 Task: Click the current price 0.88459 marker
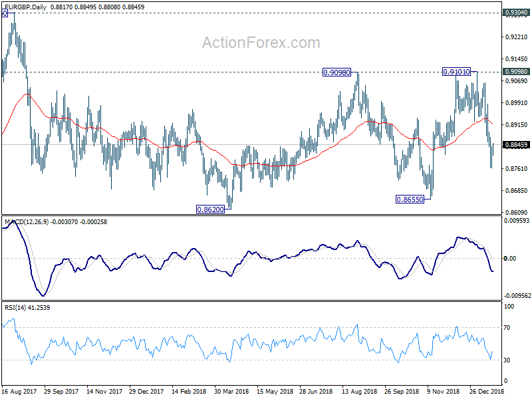tap(516, 145)
